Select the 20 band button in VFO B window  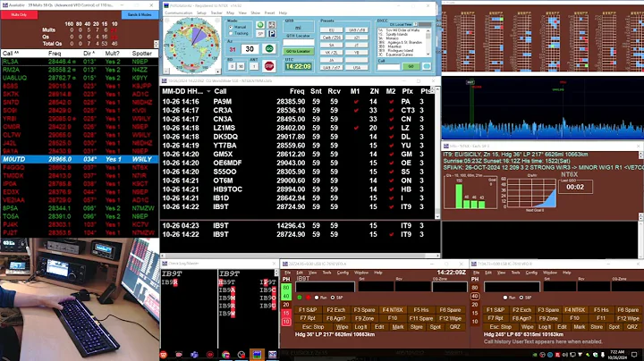coord(475,305)
